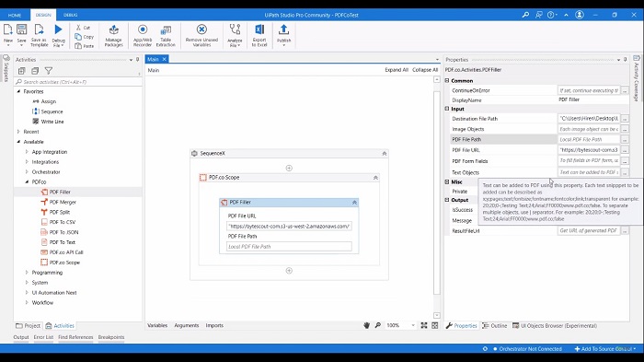Collapse the Input properties section
Screen dimensions: 644x362
coord(447,109)
